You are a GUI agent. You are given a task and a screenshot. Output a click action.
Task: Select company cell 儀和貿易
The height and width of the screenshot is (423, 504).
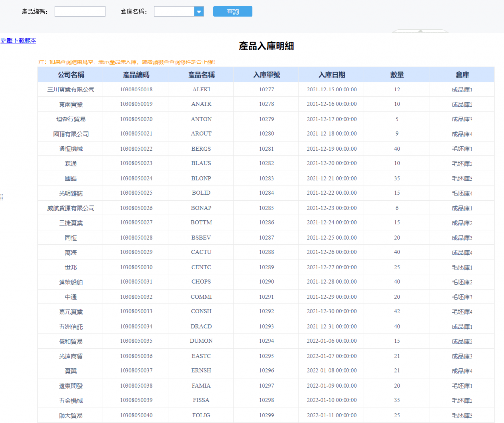point(71,341)
